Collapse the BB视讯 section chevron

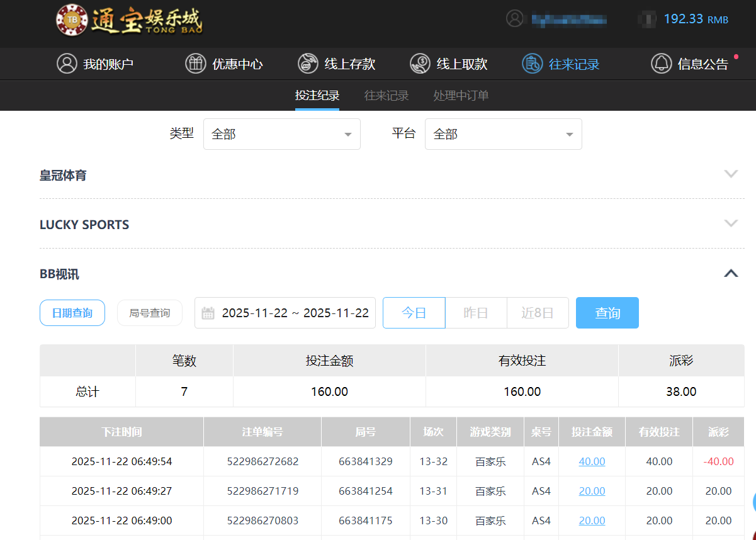coord(731,273)
